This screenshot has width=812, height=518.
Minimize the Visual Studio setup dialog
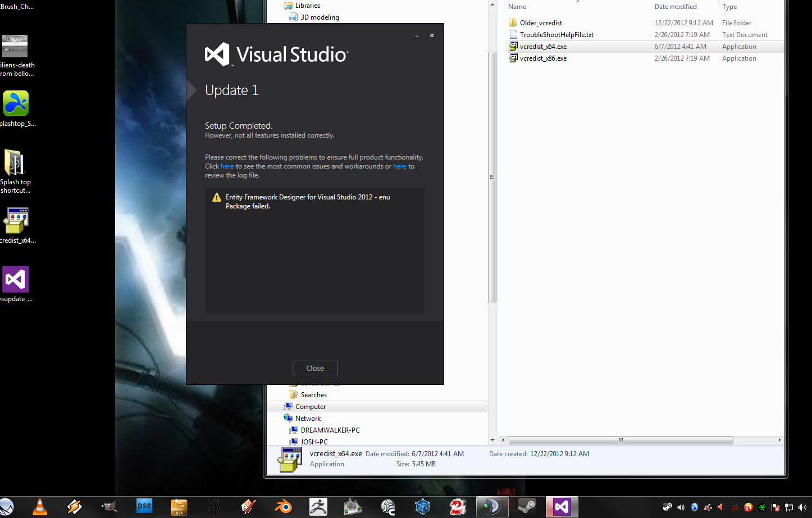click(417, 35)
